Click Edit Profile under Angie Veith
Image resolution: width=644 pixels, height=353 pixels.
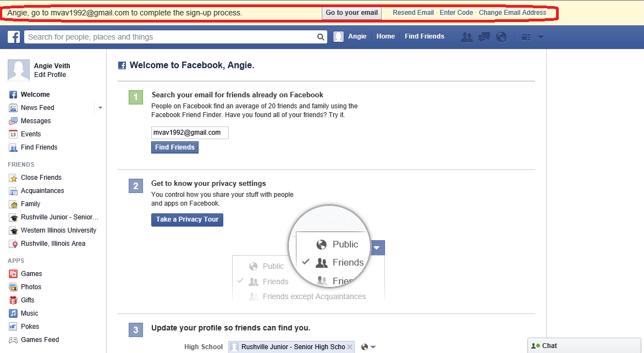(49, 75)
